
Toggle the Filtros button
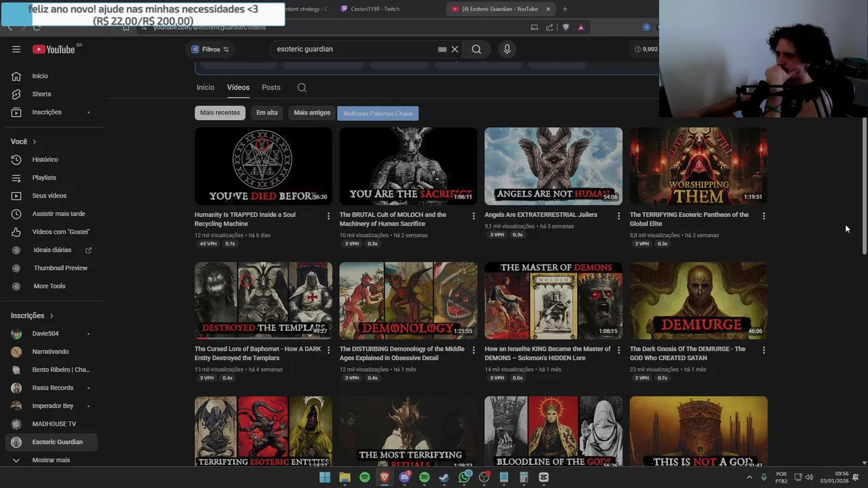(210, 49)
